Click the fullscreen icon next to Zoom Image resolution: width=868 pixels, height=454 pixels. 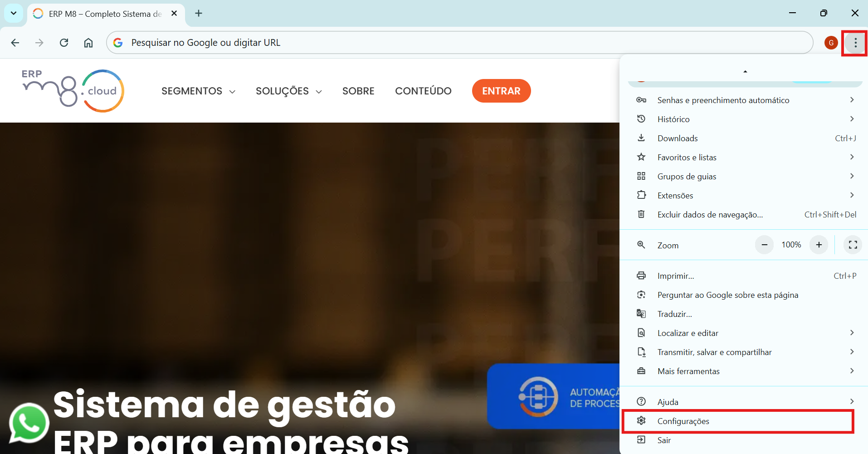[853, 245]
